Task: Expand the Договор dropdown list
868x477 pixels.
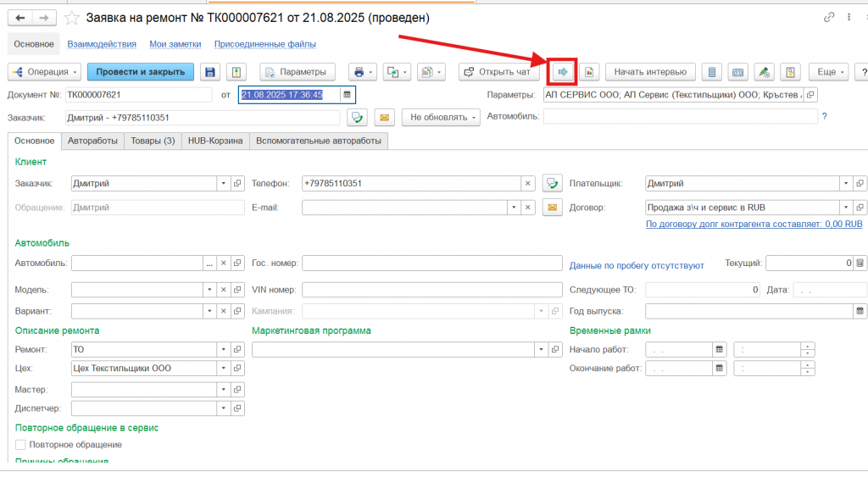Action: [845, 207]
